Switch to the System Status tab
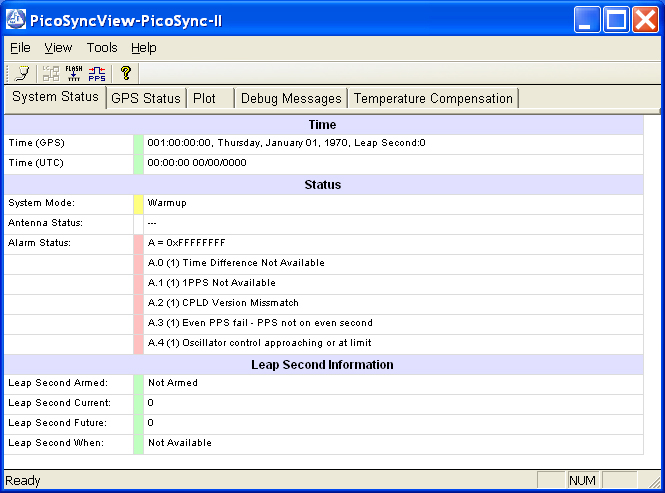The width and height of the screenshot is (665, 493). (x=55, y=97)
